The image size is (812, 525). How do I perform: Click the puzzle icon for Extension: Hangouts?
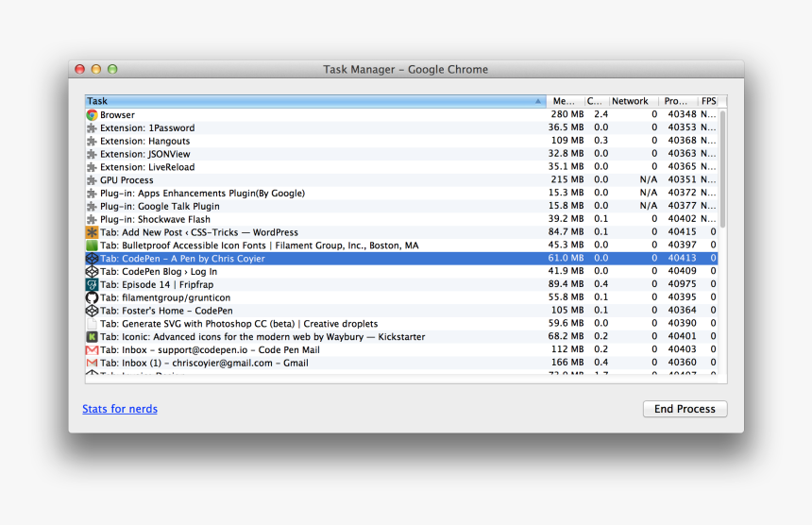pos(92,141)
